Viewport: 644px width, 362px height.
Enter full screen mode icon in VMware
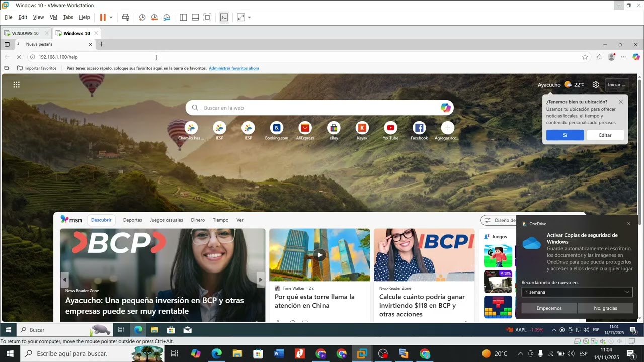207,17
